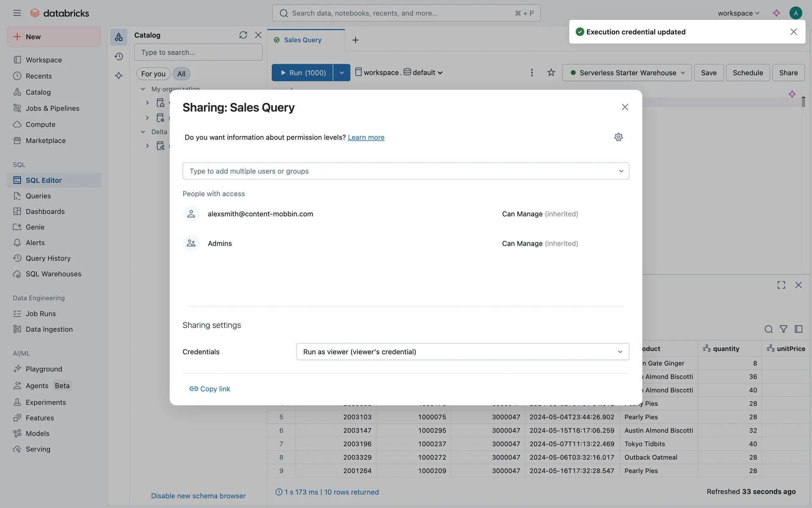
Task: Click the filter icon above results table
Action: coord(783,329)
